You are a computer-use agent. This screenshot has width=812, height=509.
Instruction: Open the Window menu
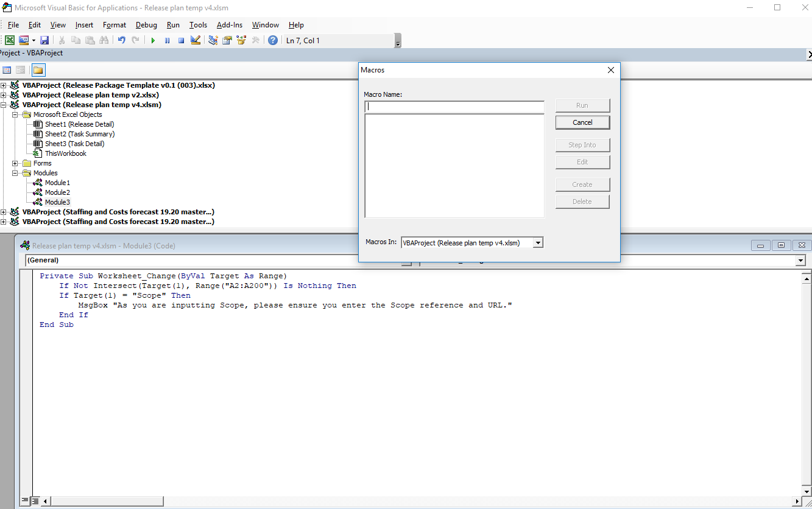click(x=266, y=25)
